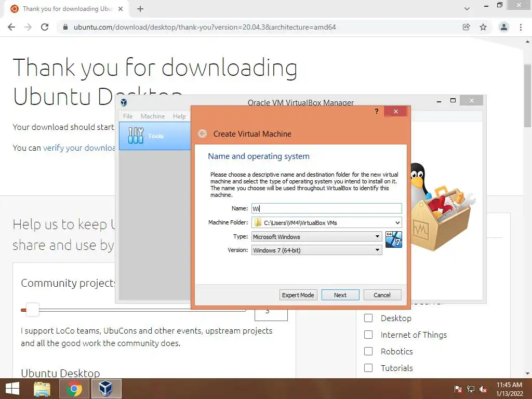This screenshot has height=399, width=532.
Task: Select the Thank you for downloading tab
Action: click(67, 9)
